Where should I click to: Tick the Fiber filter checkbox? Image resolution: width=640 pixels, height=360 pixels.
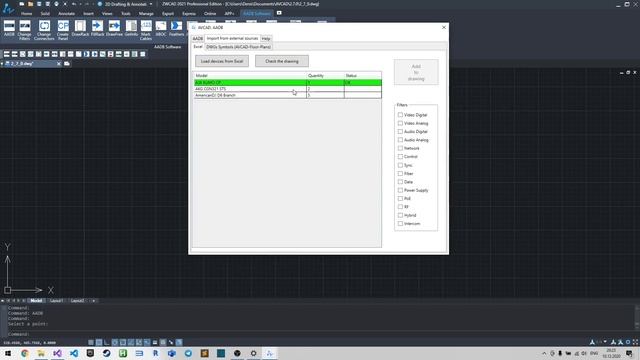point(400,173)
